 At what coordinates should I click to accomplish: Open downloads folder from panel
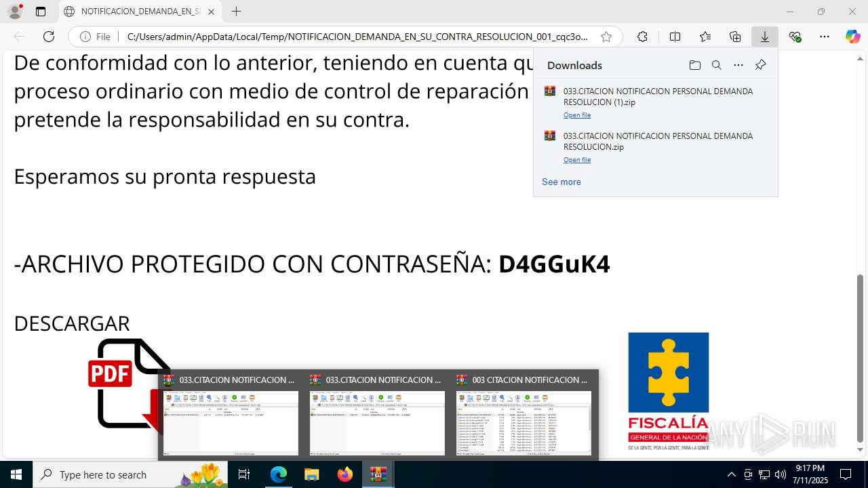pyautogui.click(x=694, y=65)
